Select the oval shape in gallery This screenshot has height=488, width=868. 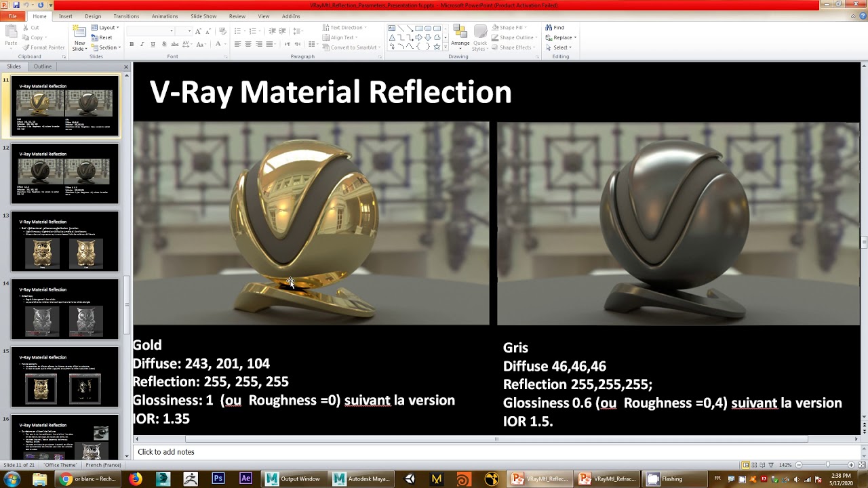coord(427,28)
